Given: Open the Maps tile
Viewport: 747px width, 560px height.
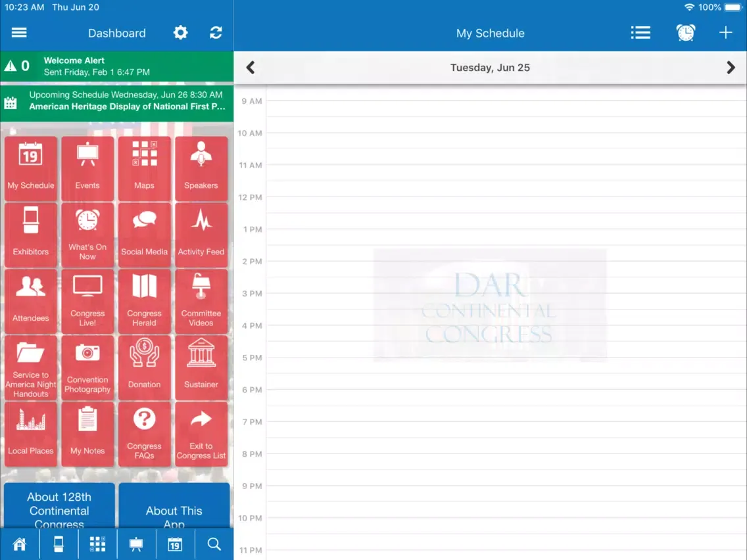Looking at the screenshot, I should pyautogui.click(x=145, y=168).
